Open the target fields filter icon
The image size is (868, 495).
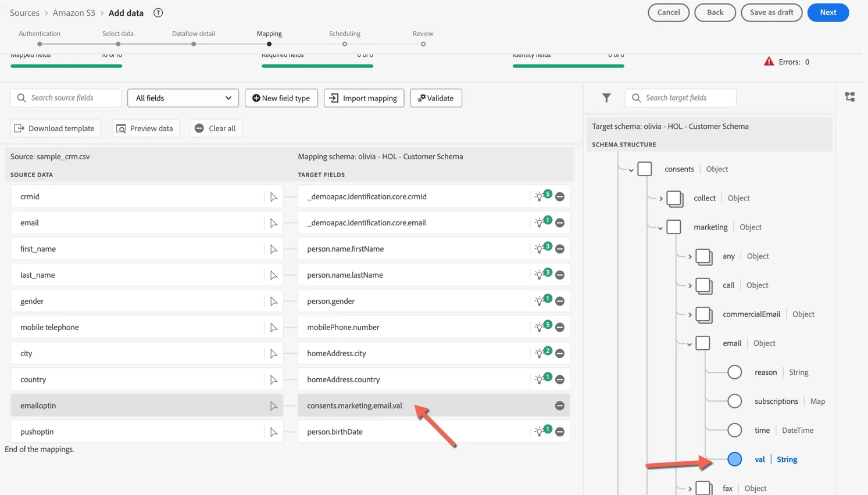point(606,98)
